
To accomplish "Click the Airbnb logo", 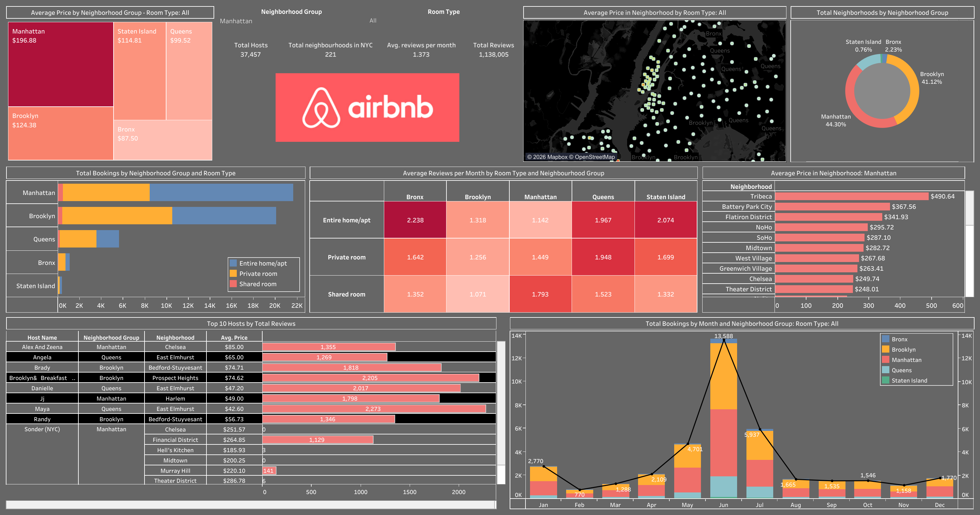I will click(x=367, y=107).
